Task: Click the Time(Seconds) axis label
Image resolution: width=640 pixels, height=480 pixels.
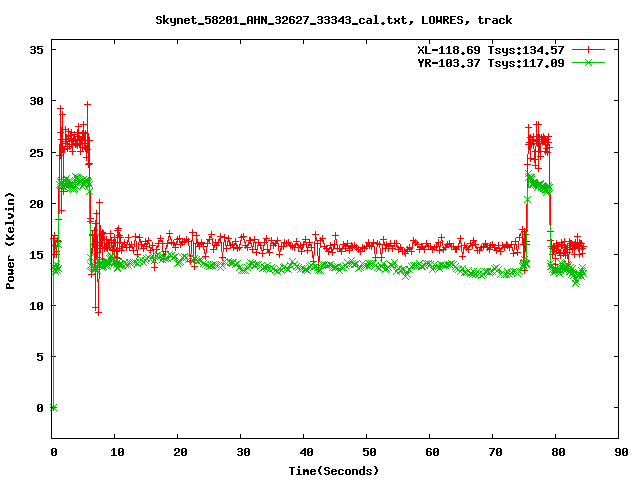Action: tap(334, 471)
